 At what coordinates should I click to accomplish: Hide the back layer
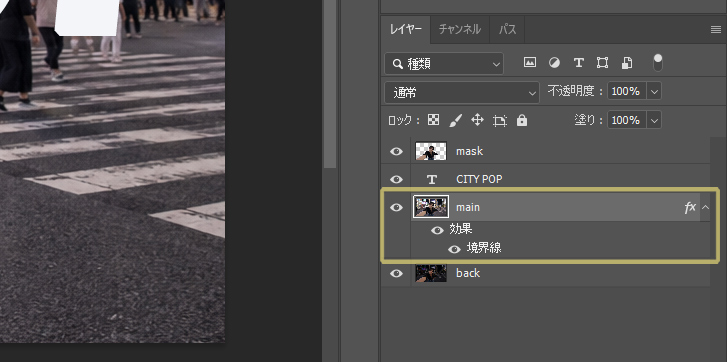point(396,273)
